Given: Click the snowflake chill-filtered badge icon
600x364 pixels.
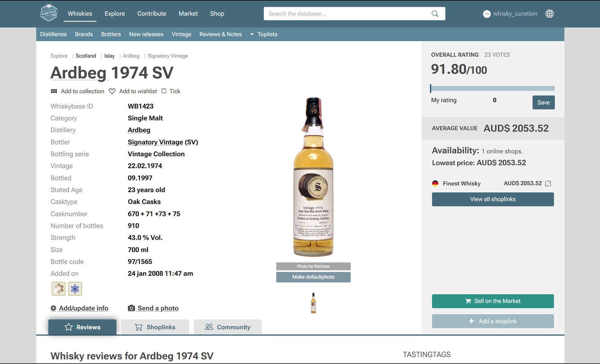Looking at the screenshot, I should pos(75,289).
